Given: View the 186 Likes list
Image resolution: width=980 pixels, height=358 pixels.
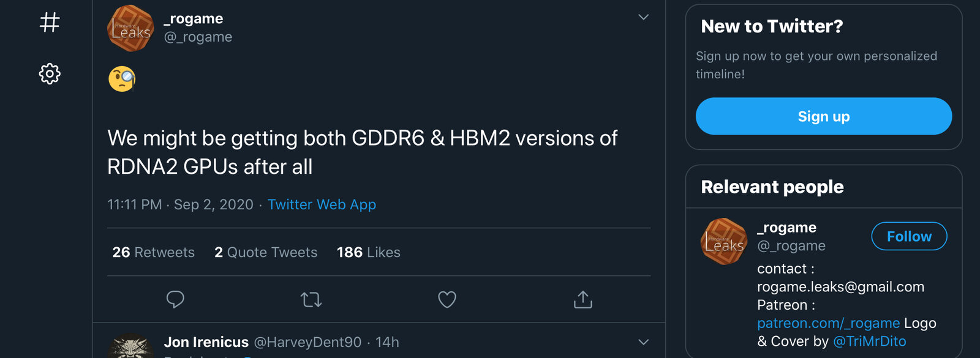Looking at the screenshot, I should (368, 252).
